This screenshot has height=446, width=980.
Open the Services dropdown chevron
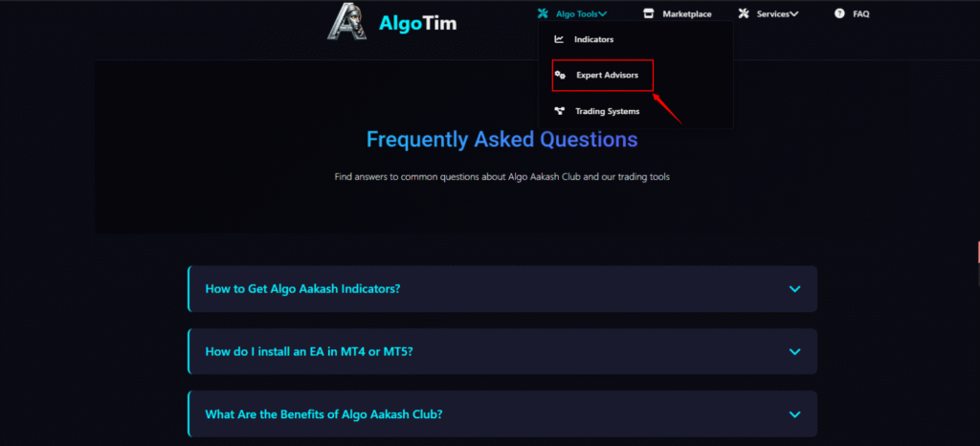tap(793, 13)
